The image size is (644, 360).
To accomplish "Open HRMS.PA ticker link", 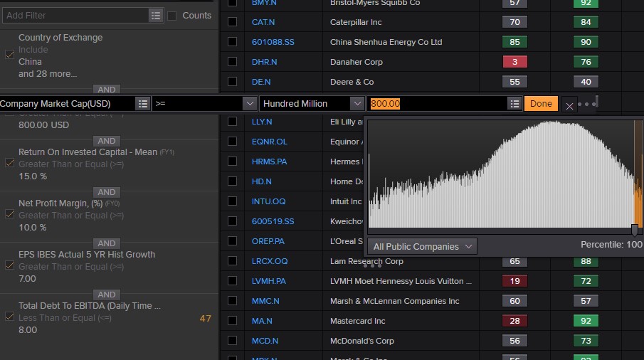I will [270, 162].
